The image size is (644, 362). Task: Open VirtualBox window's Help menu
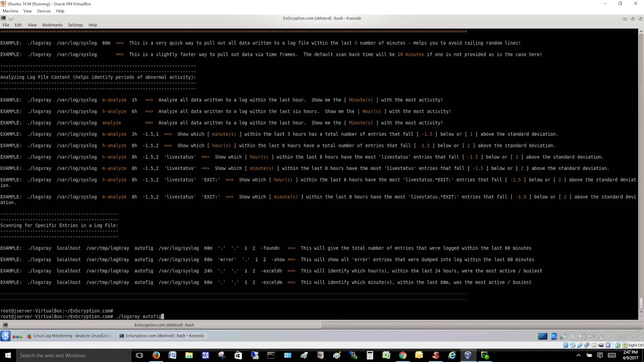(x=60, y=11)
